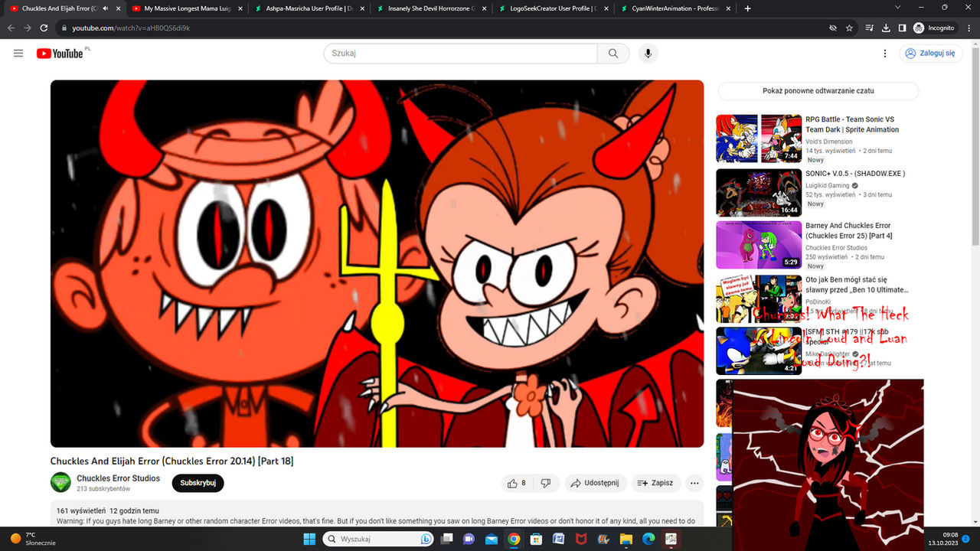Close the Chuckles And Elijah Error tab
980x551 pixels.
point(118,8)
